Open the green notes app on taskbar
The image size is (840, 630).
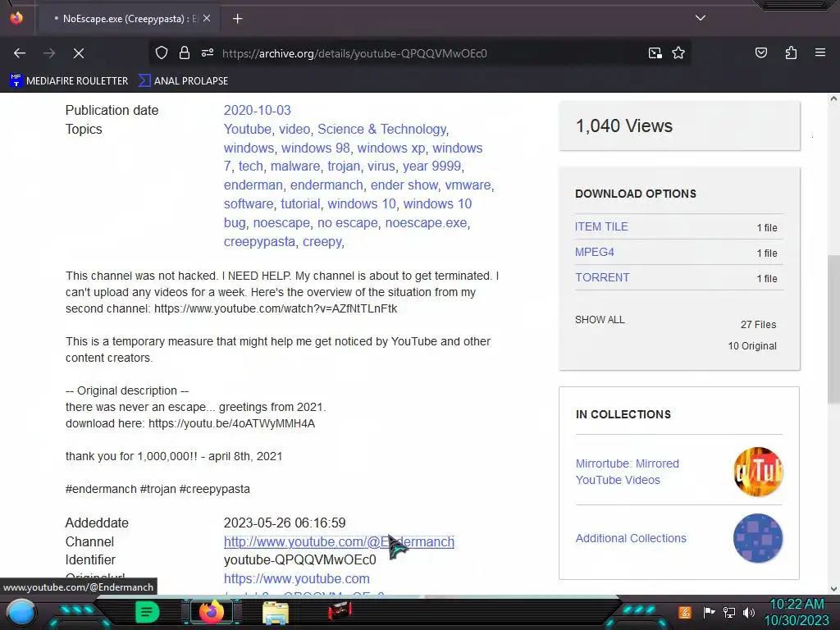[147, 612]
